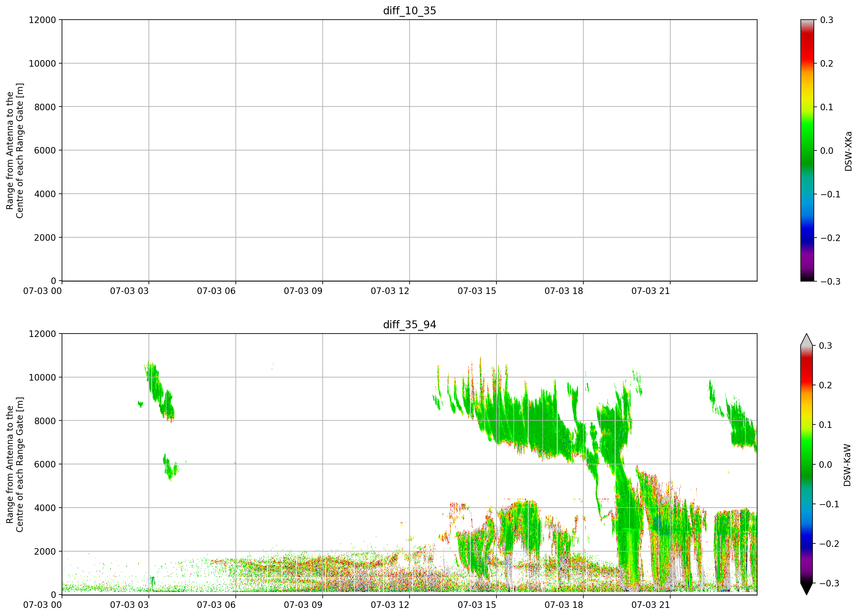Click the diff_10_35 plot title
Viewport: 859px width, 616px height.
(410, 11)
